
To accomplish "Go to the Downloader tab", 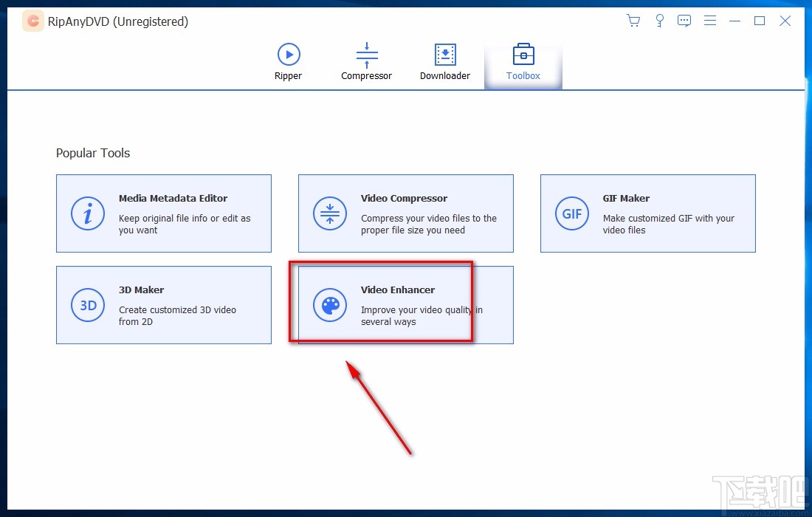I will (x=445, y=62).
